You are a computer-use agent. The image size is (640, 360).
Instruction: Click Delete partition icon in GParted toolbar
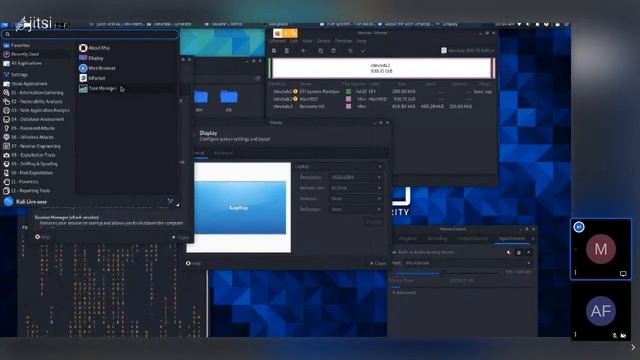(x=287, y=51)
